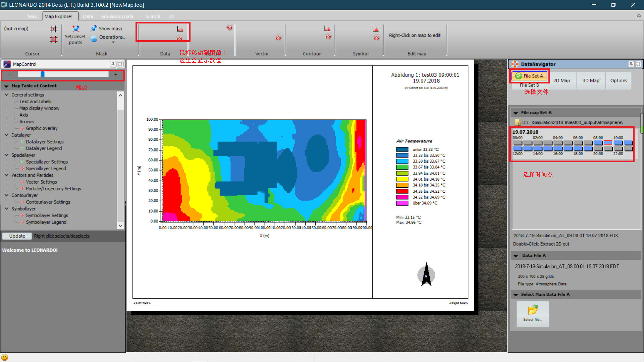Image resolution: width=644 pixels, height=362 pixels.
Task: Switch to File Set B
Action: 529,85
